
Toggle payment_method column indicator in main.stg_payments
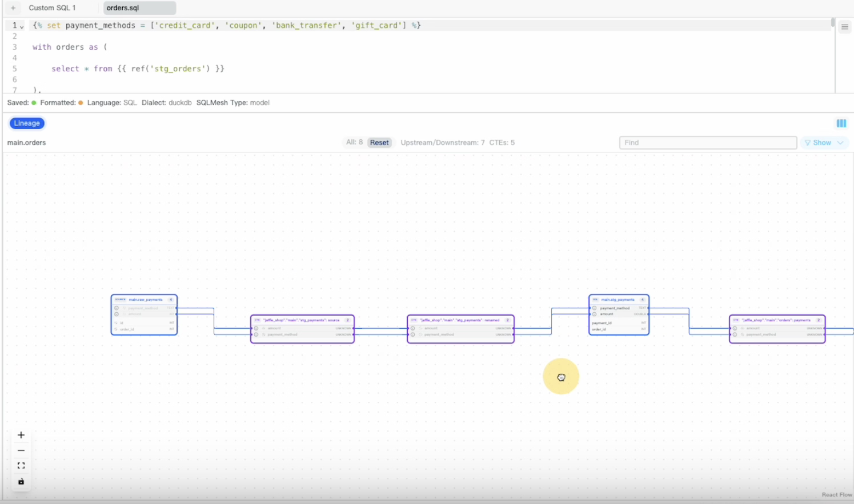[594, 308]
